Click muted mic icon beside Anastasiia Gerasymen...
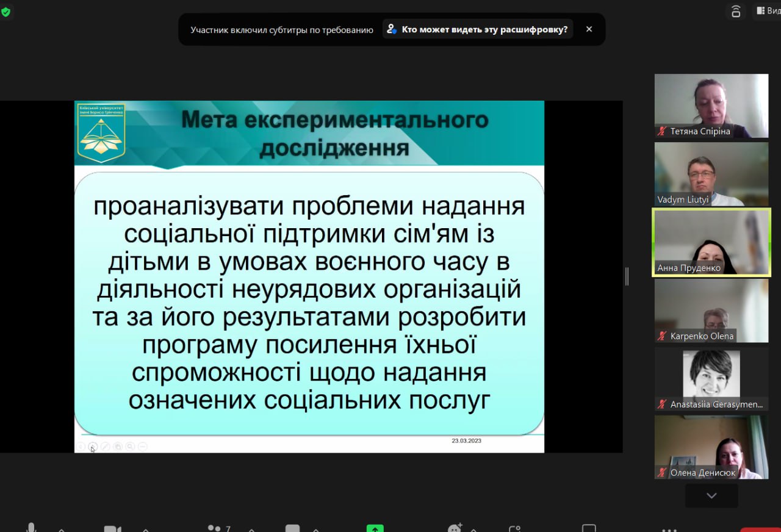 (662, 404)
